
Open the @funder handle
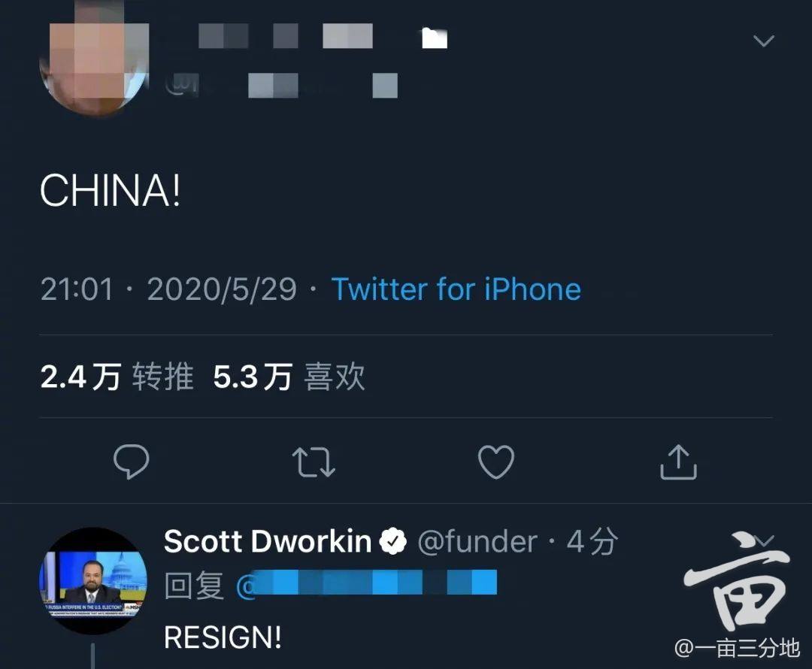click(477, 542)
